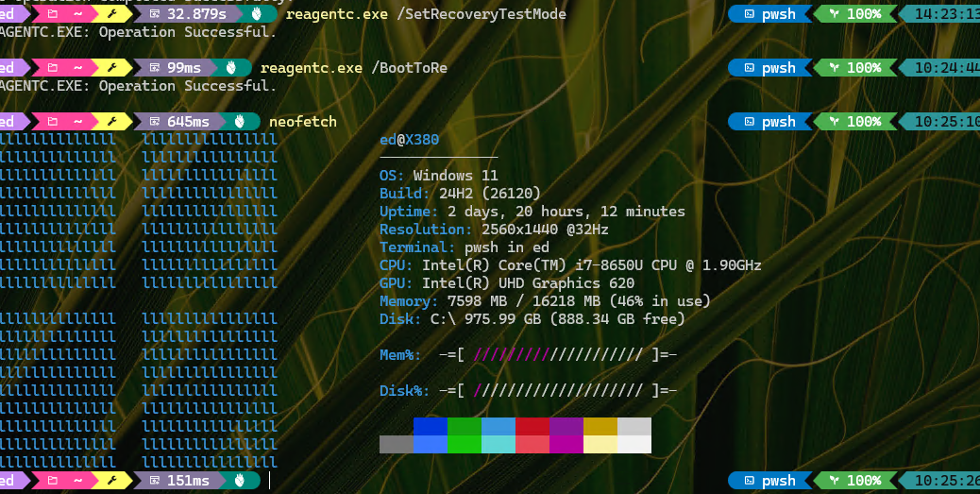Click pwsh terminal icon beside 10:24:44

point(750,67)
